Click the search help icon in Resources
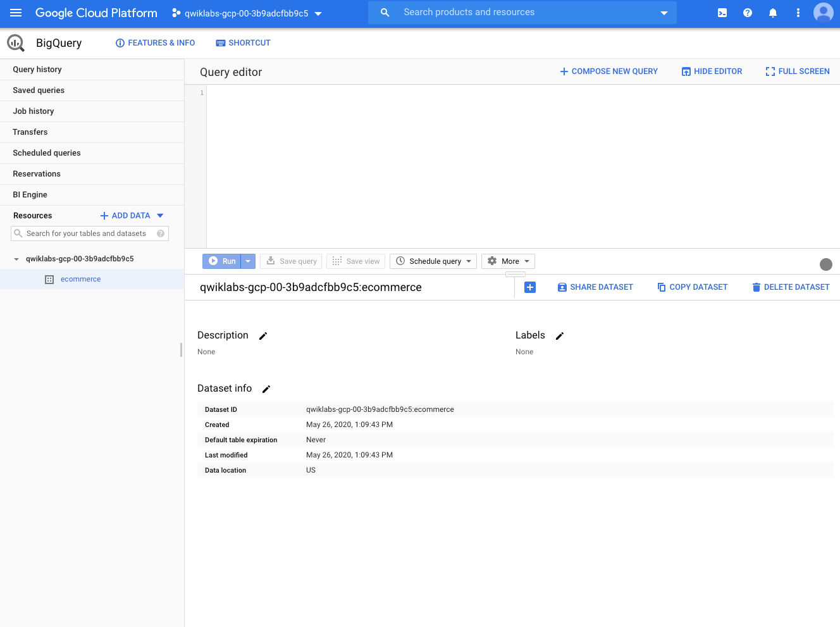The width and height of the screenshot is (840, 627). (x=161, y=233)
